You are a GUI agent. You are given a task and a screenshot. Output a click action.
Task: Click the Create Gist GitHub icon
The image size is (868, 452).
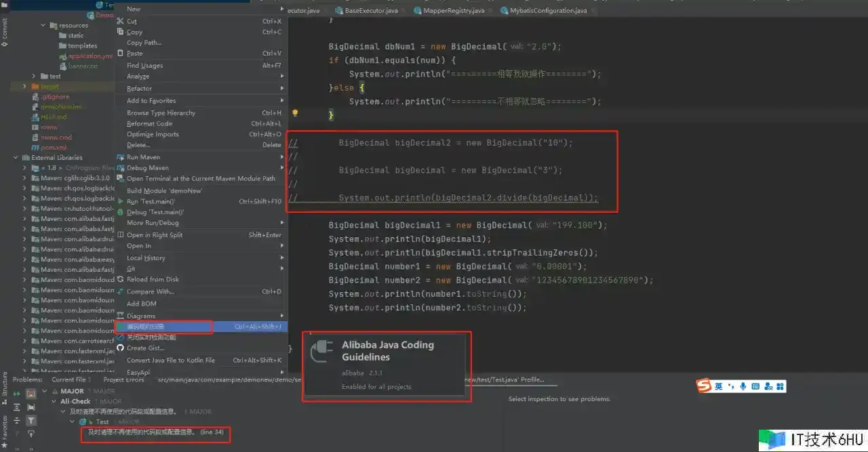[121, 348]
